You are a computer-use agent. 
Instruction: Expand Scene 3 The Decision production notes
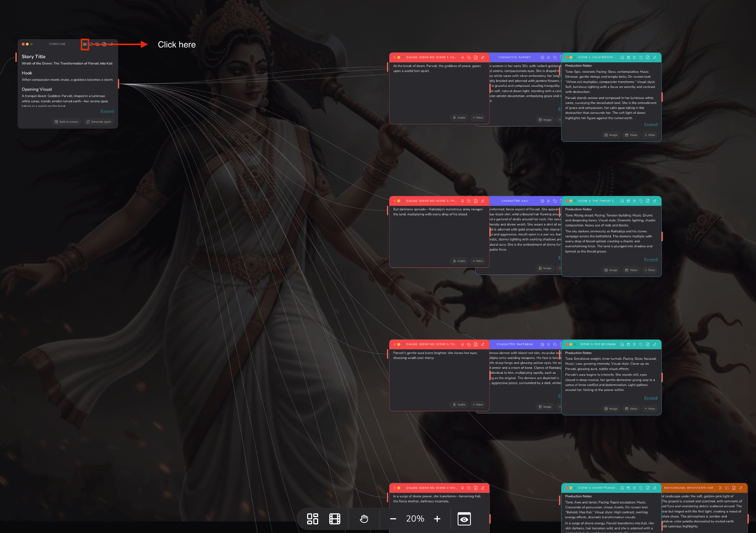pyautogui.click(x=651, y=398)
